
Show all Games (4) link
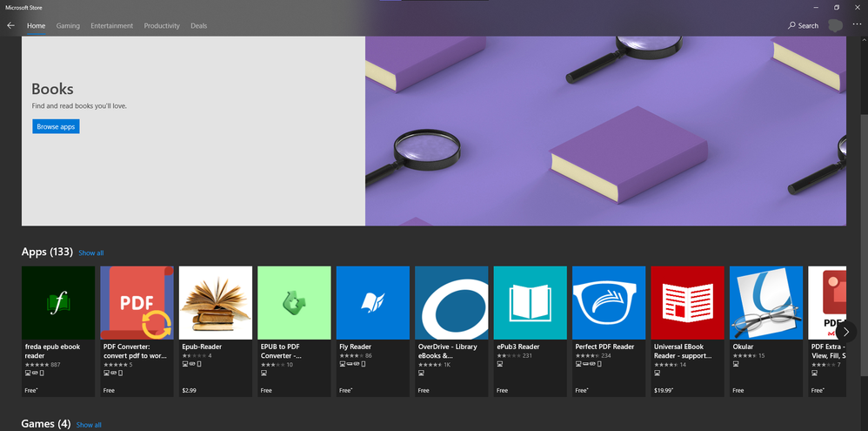pyautogui.click(x=89, y=425)
